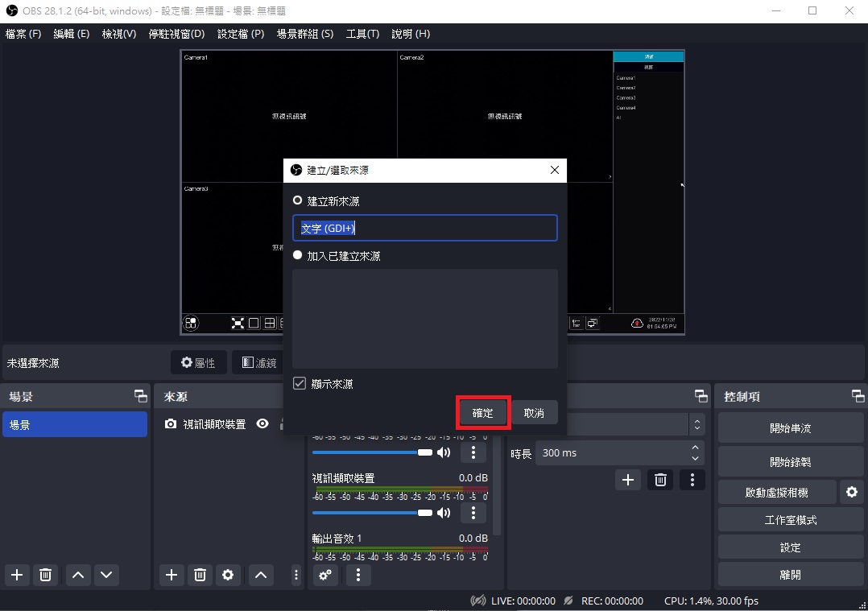Uncheck the 顯示來源 checkbox

(x=300, y=383)
